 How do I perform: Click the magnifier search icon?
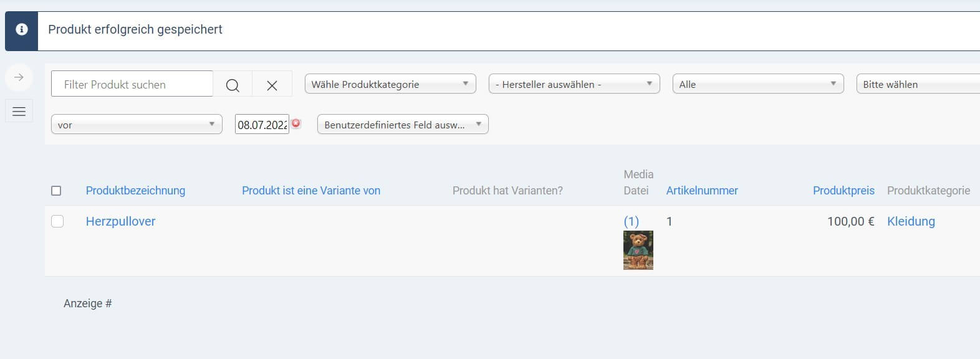click(233, 85)
